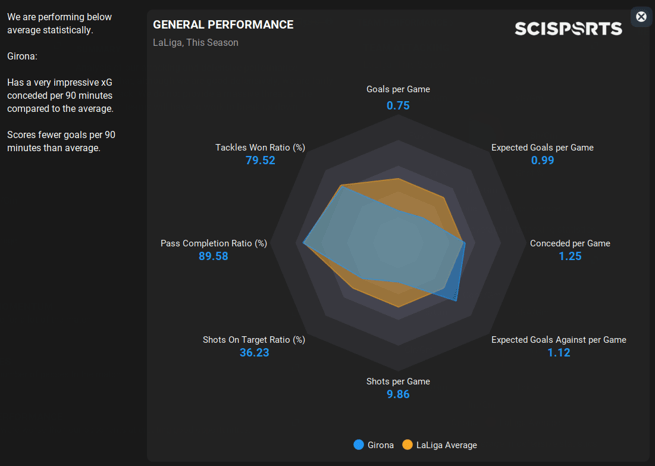This screenshot has width=655, height=466.
Task: Select the Shots per Game label
Action: coord(398,381)
